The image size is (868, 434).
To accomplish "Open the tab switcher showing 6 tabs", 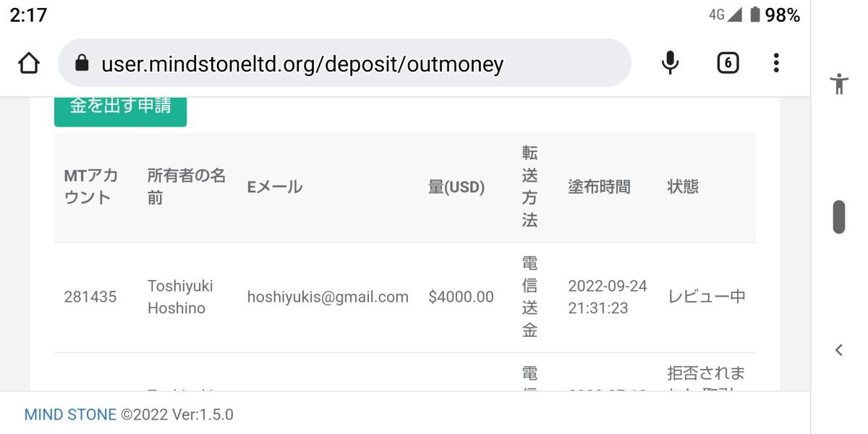I will click(728, 64).
